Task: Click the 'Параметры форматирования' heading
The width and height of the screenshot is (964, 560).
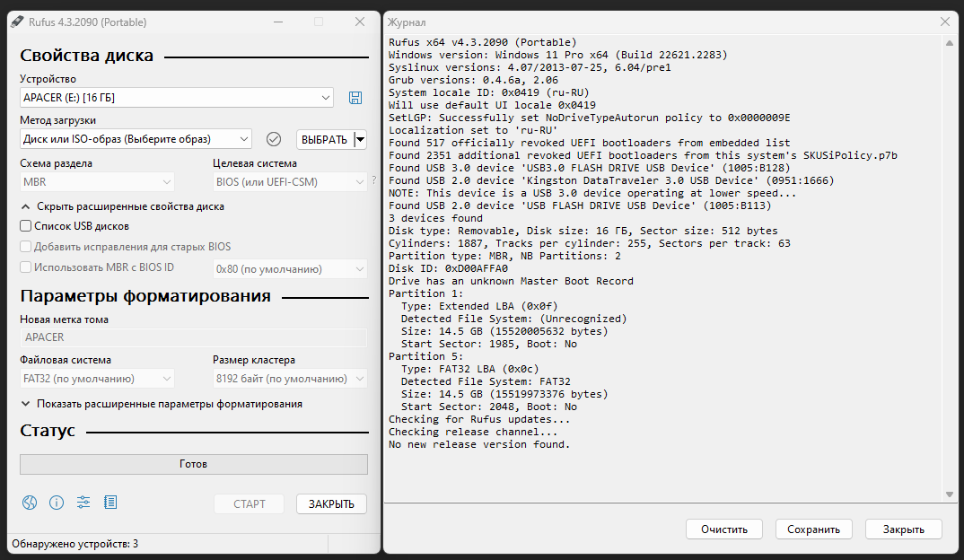Action: tap(145, 295)
